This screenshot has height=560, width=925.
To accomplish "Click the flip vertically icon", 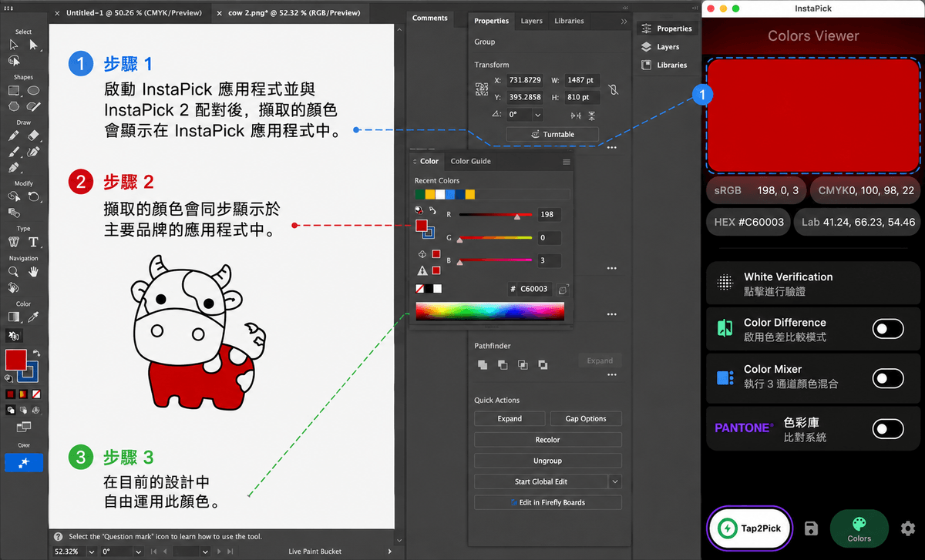I will coord(592,115).
